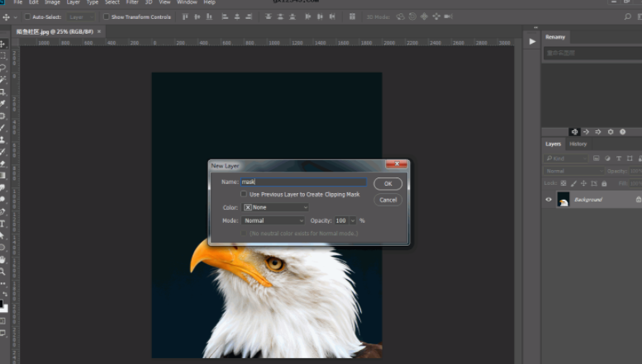Open the Layer menu
642x364 pixels.
pos(74,2)
